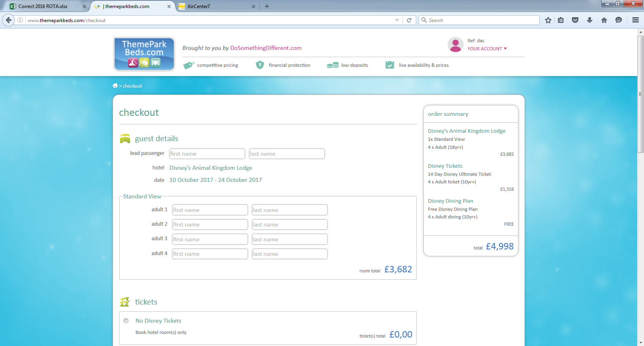Focus the adult 2 last name field
The image size is (644, 346).
click(289, 224)
